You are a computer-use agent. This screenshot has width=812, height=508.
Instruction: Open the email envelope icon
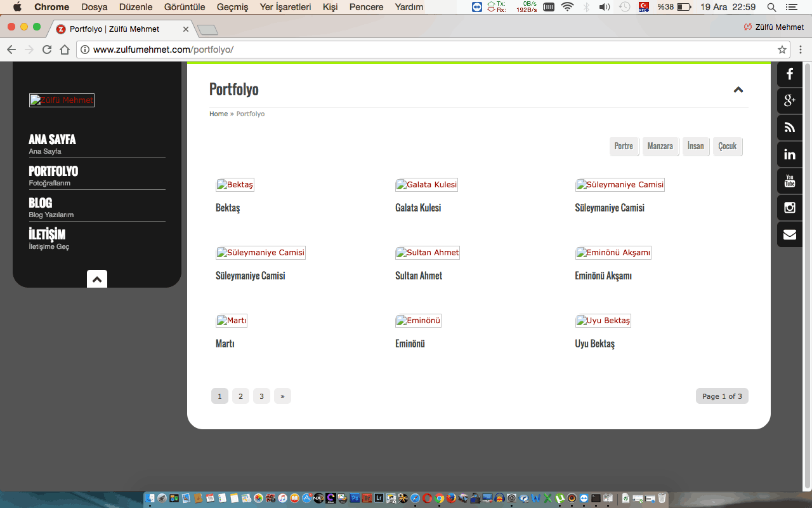790,234
